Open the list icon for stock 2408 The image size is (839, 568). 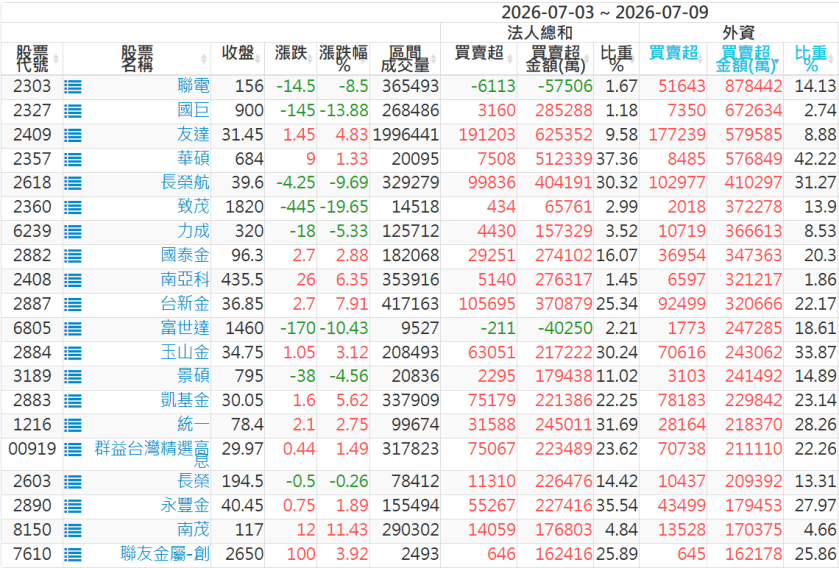point(73,280)
